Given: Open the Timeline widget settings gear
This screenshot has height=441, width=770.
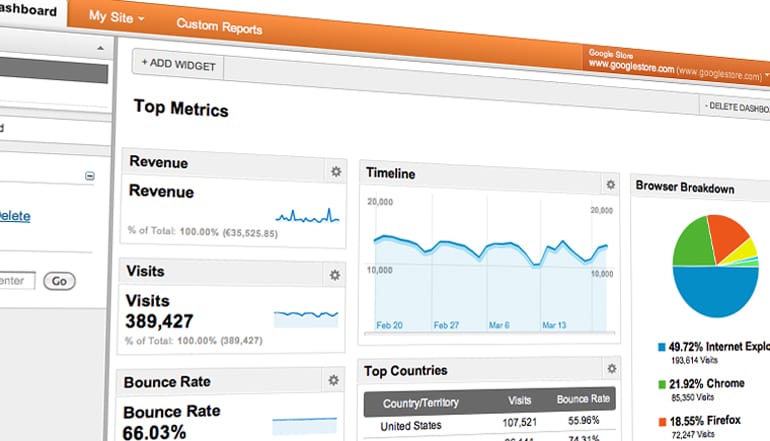Looking at the screenshot, I should click(610, 184).
